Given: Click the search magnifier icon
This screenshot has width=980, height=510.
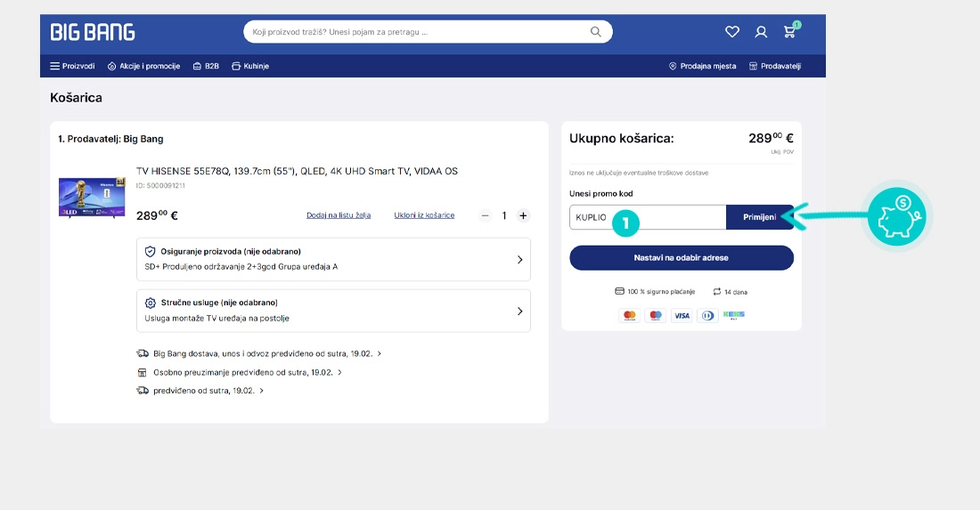Looking at the screenshot, I should 596,32.
